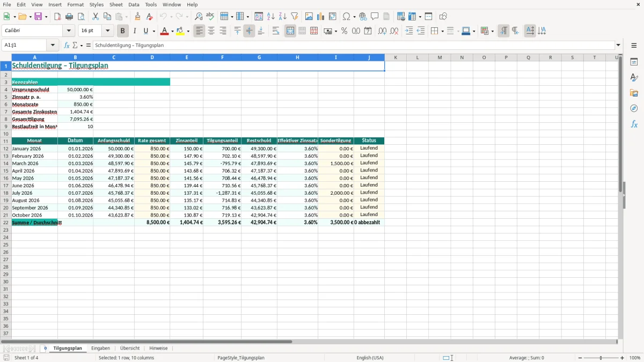Click inside the formula input line
Screen dimensions: 644x362
click(353, 46)
